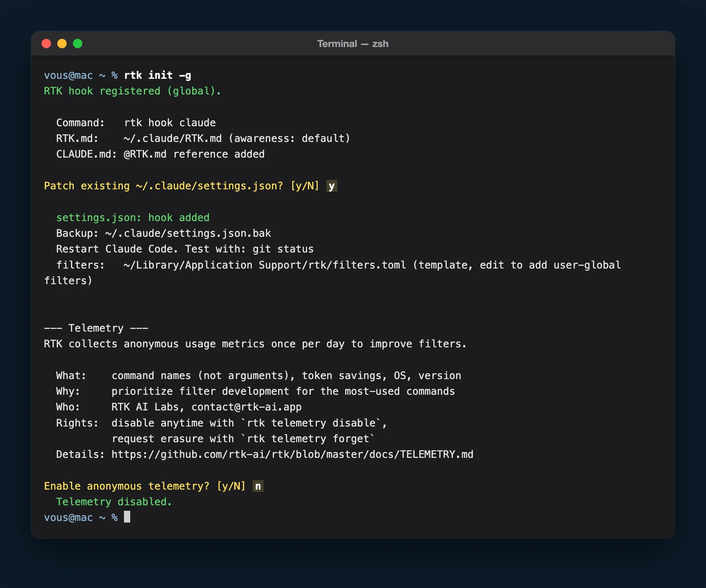Click the contact@rtk-ai.app email address
Screen dimensions: 706x588
246,407
